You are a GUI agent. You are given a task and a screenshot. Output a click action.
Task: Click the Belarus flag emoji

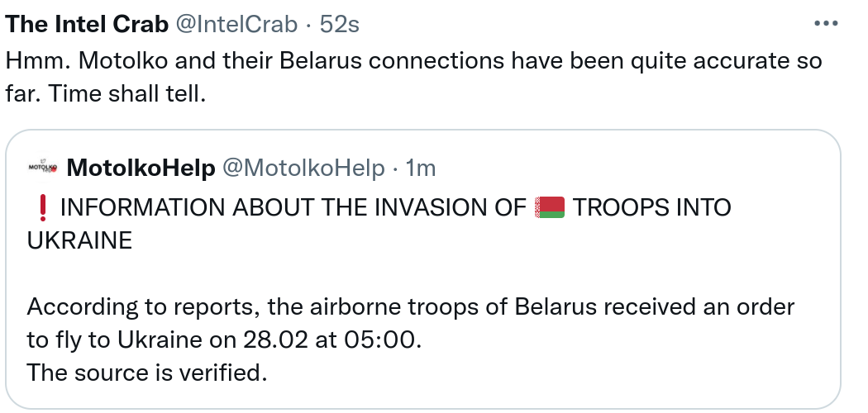pyautogui.click(x=550, y=206)
